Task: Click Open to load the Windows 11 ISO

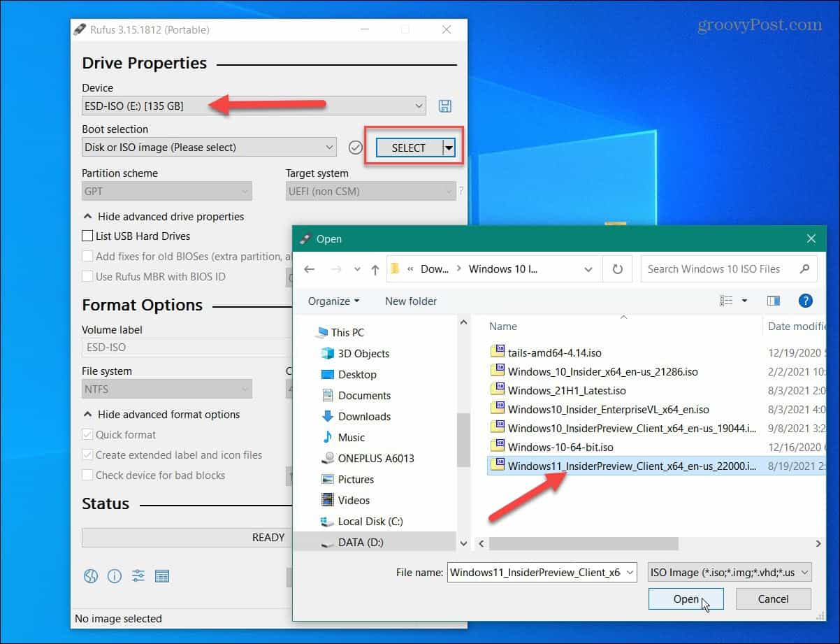Action: coord(686,599)
